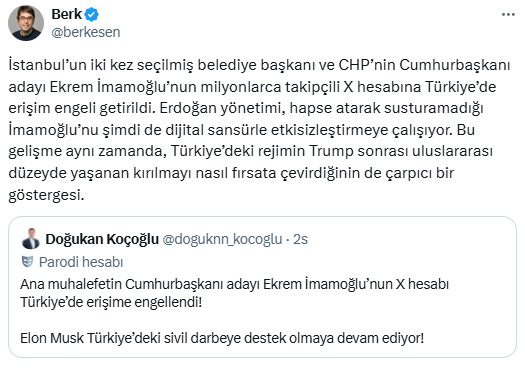Click the Parodi hesabı label
This screenshot has width=525, height=370.
81,262
